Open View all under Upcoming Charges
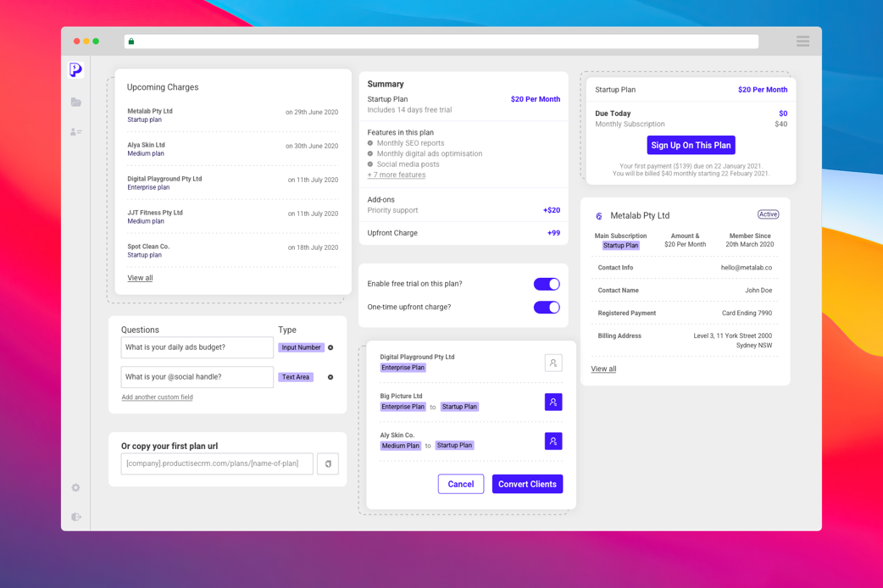The image size is (883, 588). [140, 278]
